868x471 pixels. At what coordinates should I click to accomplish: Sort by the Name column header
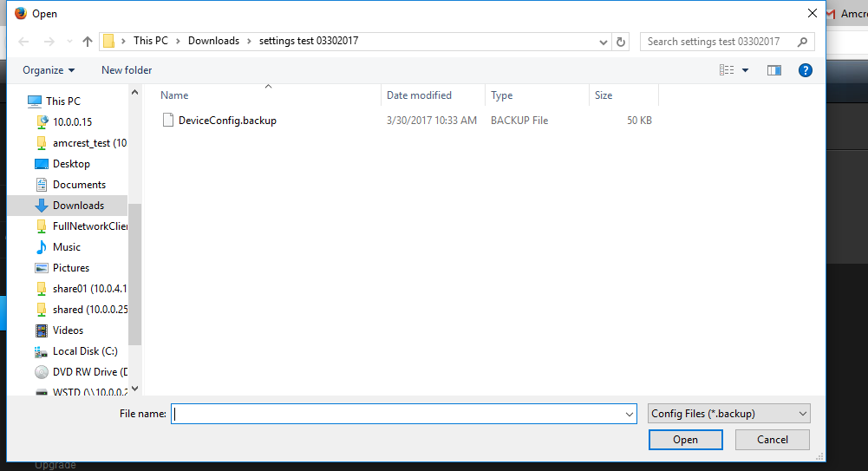pyautogui.click(x=174, y=95)
